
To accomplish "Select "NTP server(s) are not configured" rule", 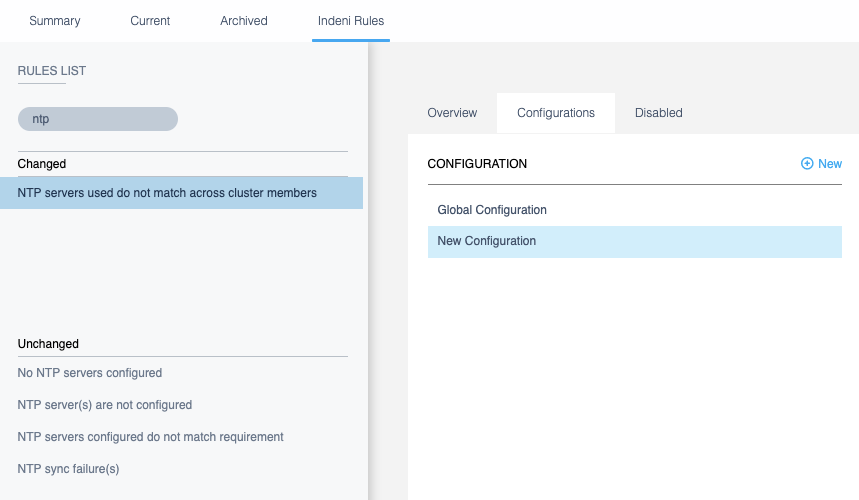I will tap(105, 405).
